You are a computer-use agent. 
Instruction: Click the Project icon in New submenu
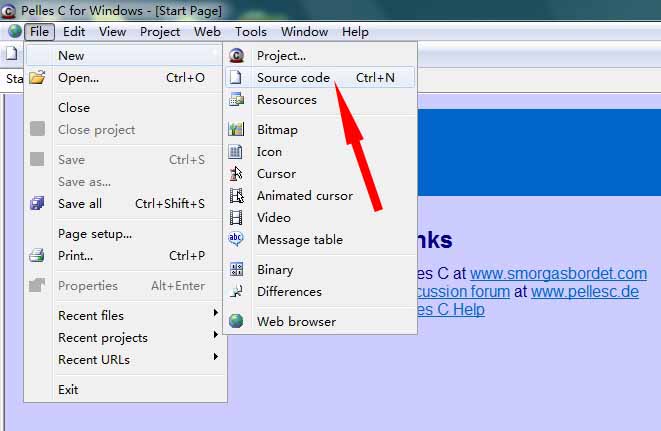(236, 56)
